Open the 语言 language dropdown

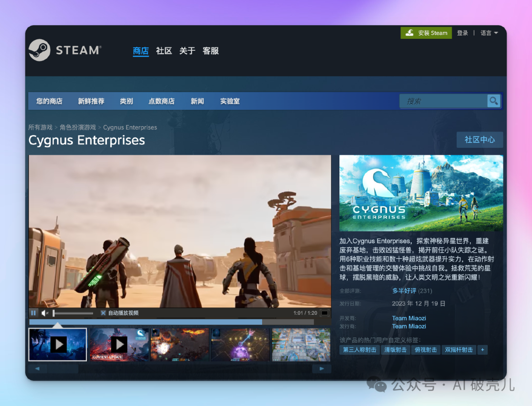click(x=489, y=33)
